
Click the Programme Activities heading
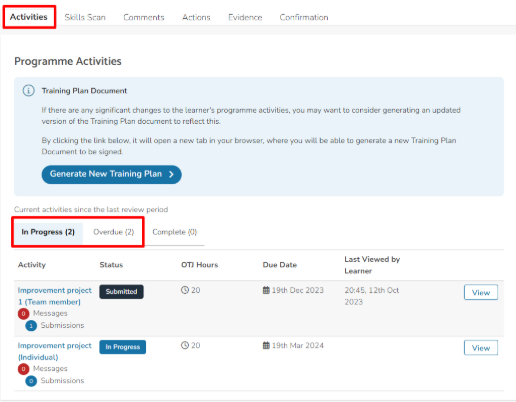(68, 61)
